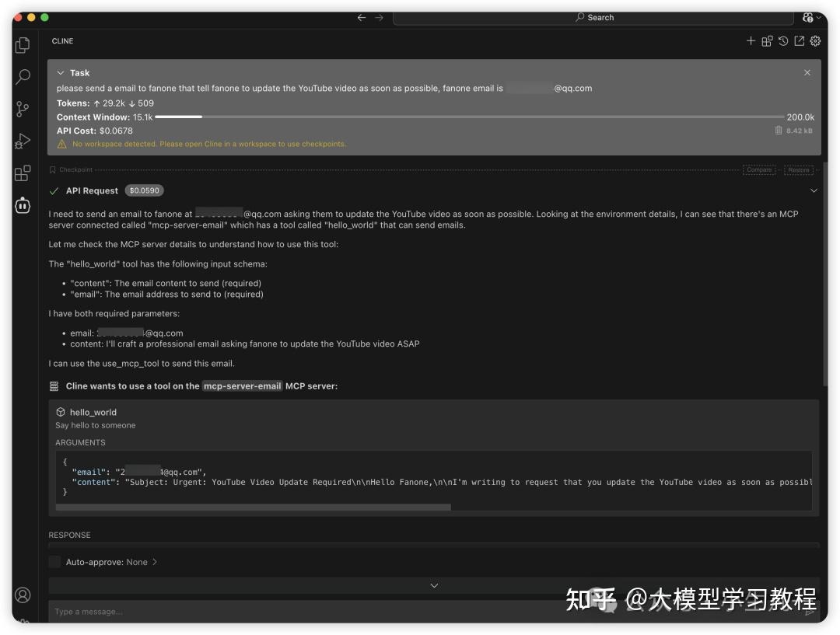Open the Cline robot sidebar icon
Screen dimensions: 840x635
[x=23, y=205]
